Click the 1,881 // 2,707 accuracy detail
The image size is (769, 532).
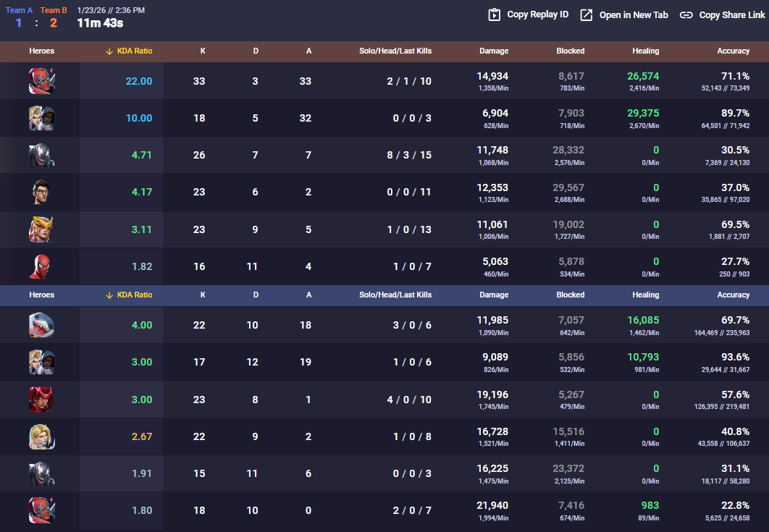[728, 237]
